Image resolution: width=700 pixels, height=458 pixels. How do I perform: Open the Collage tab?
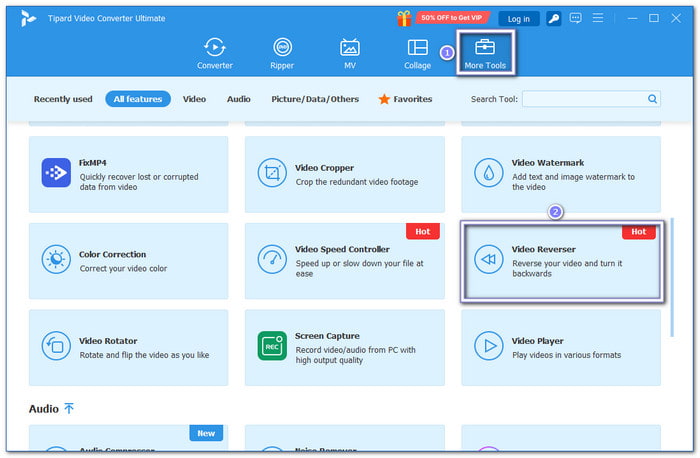point(417,53)
